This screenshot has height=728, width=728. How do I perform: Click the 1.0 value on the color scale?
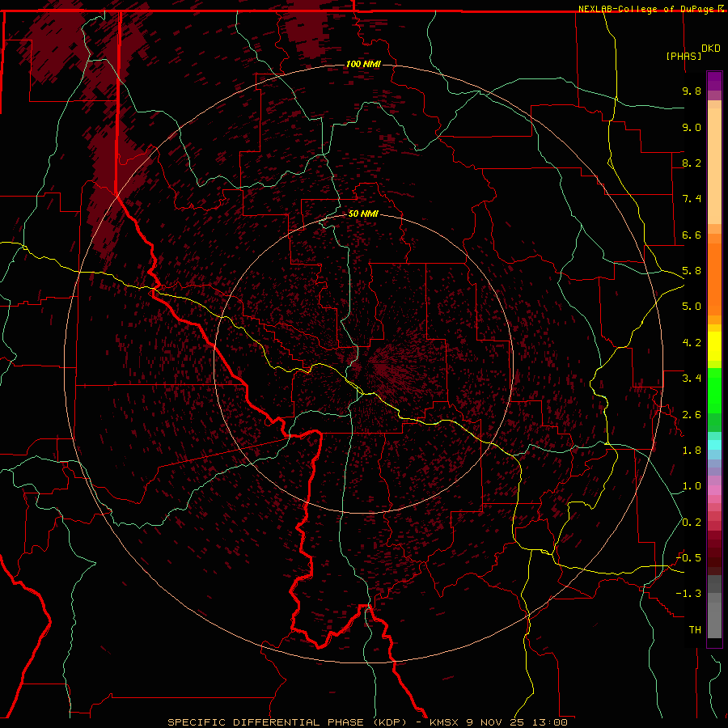click(692, 486)
